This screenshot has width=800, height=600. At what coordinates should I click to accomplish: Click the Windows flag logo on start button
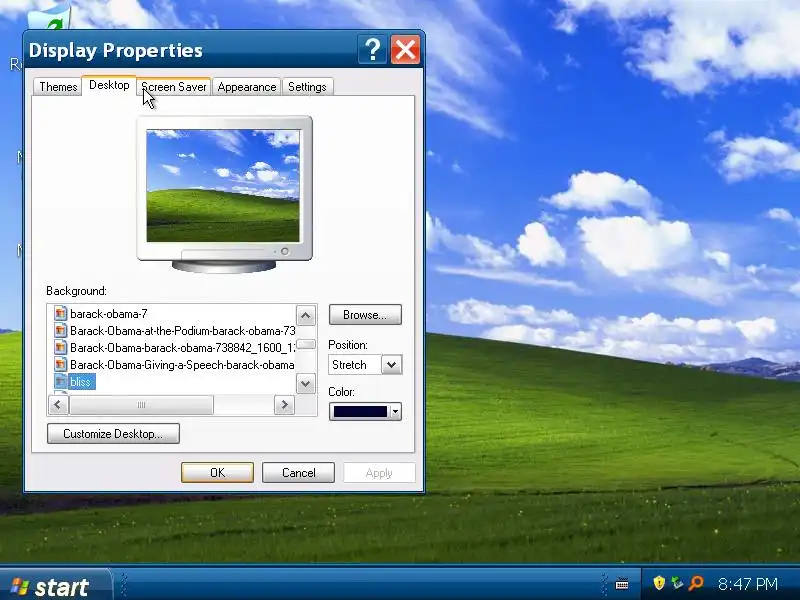click(x=19, y=586)
